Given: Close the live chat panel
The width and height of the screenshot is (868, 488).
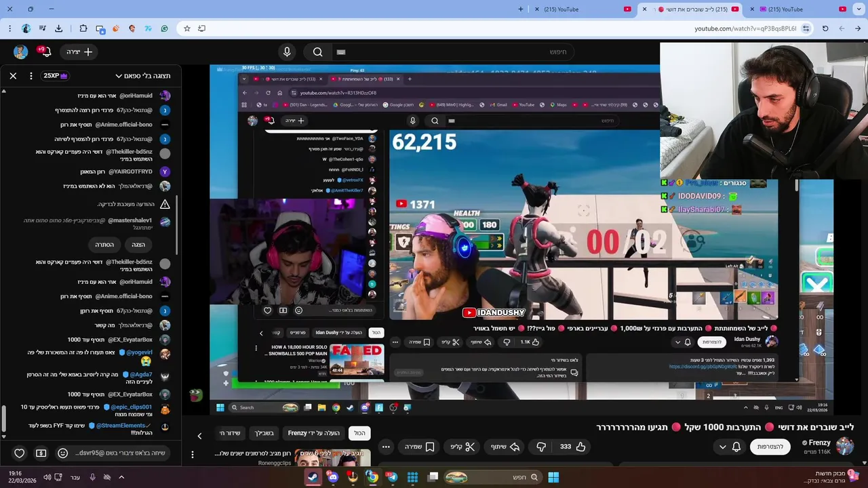Looking at the screenshot, I should tap(13, 76).
